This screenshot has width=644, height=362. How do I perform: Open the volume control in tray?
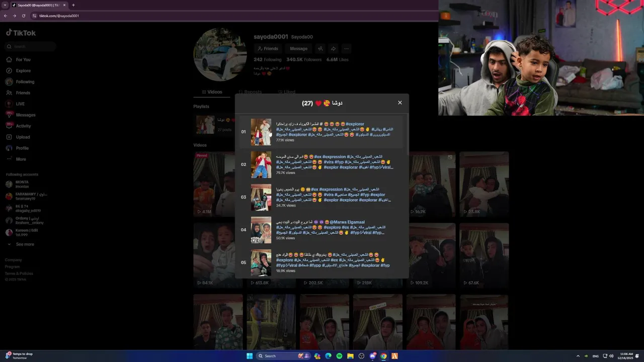pos(611,356)
